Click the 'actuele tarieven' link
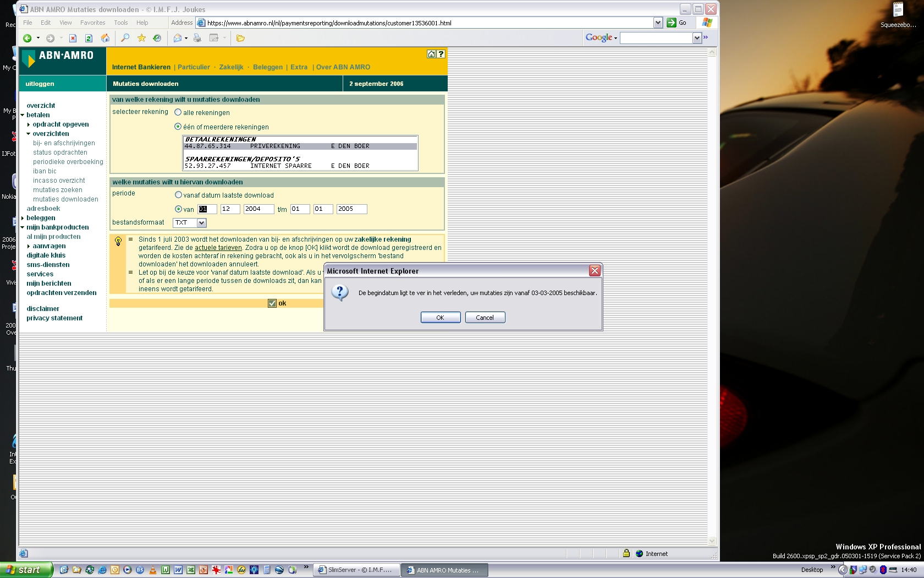Screen dimensions: 924x578 (218, 248)
